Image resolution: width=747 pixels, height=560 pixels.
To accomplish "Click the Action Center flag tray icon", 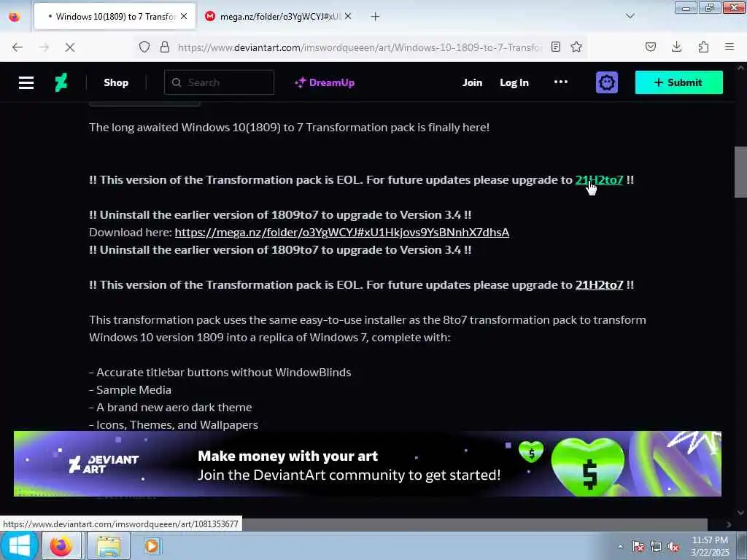I will 638,546.
